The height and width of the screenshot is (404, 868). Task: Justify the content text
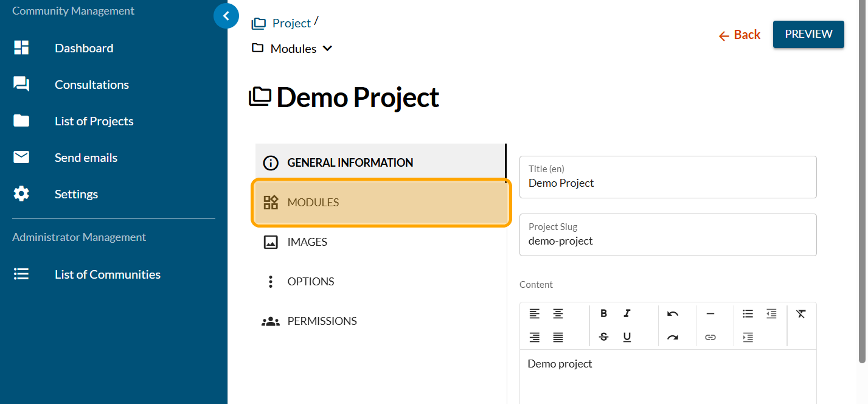point(557,337)
